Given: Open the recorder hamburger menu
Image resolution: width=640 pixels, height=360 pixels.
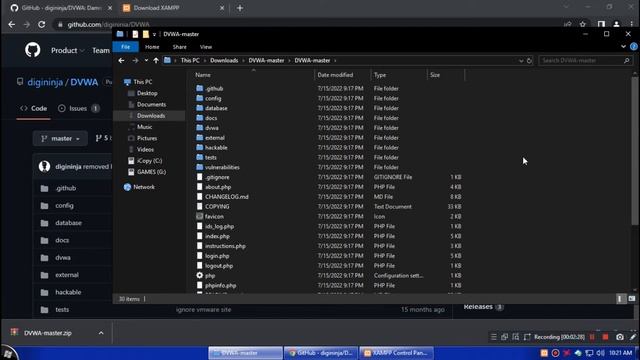Looking at the screenshot, I should 493,337.
